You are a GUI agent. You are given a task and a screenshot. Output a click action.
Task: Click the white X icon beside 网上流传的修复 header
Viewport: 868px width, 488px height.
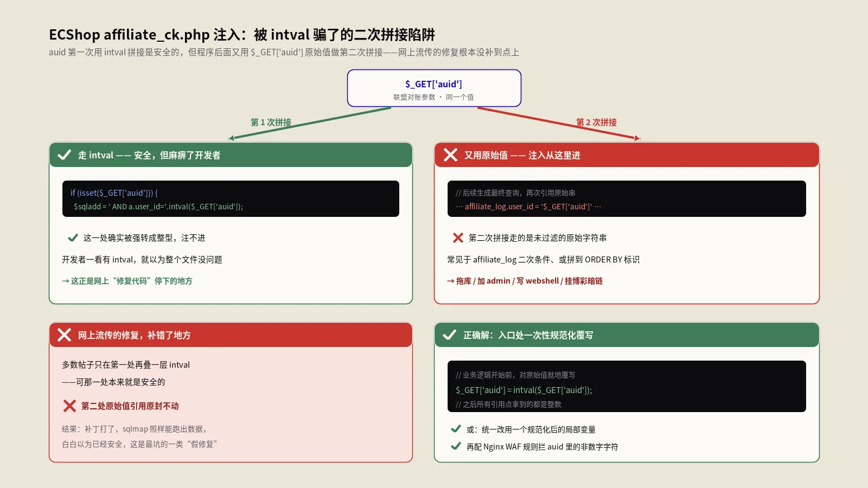point(64,335)
